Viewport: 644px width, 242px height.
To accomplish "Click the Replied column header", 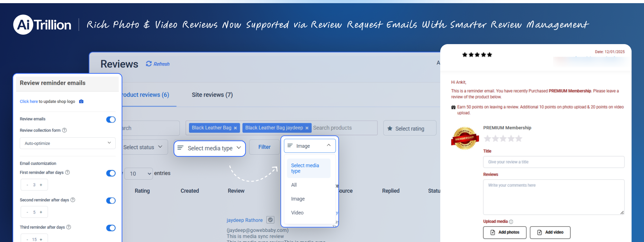I will click(391, 191).
